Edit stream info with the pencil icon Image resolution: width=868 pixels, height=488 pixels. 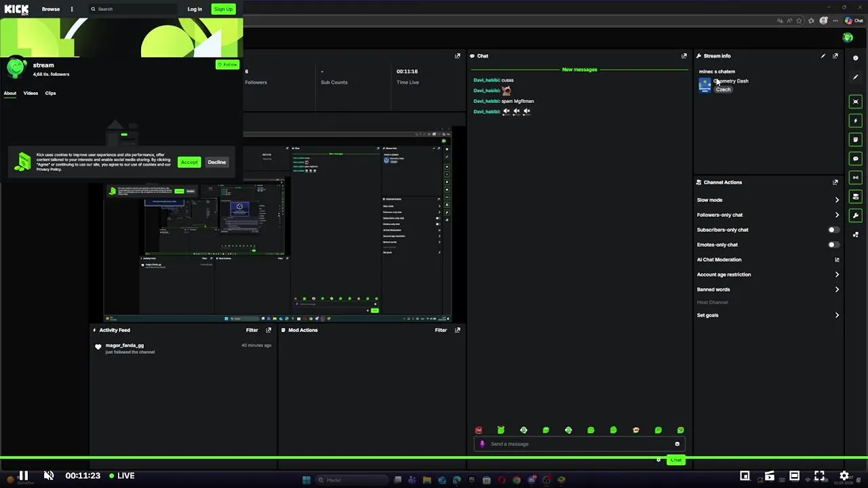click(823, 56)
